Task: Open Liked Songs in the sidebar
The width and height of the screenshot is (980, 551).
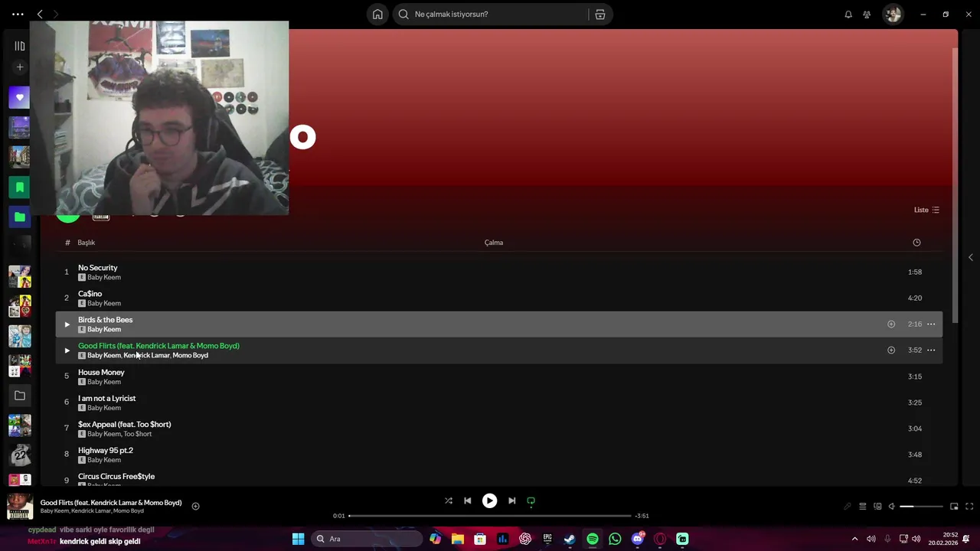Action: point(20,97)
